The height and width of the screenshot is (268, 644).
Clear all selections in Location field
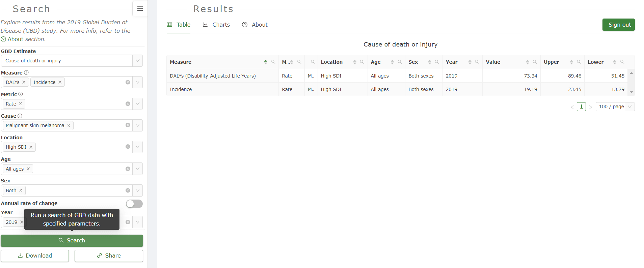(128, 147)
